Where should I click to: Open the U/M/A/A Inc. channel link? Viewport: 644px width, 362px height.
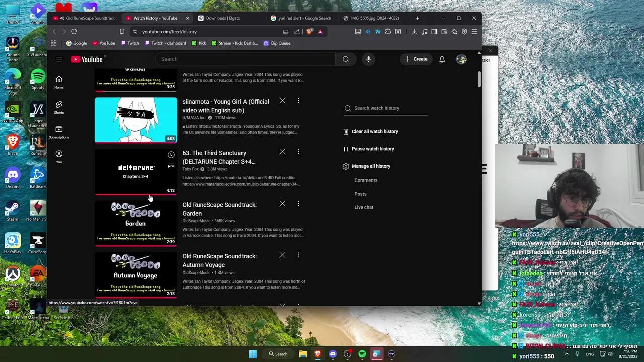coord(194,118)
